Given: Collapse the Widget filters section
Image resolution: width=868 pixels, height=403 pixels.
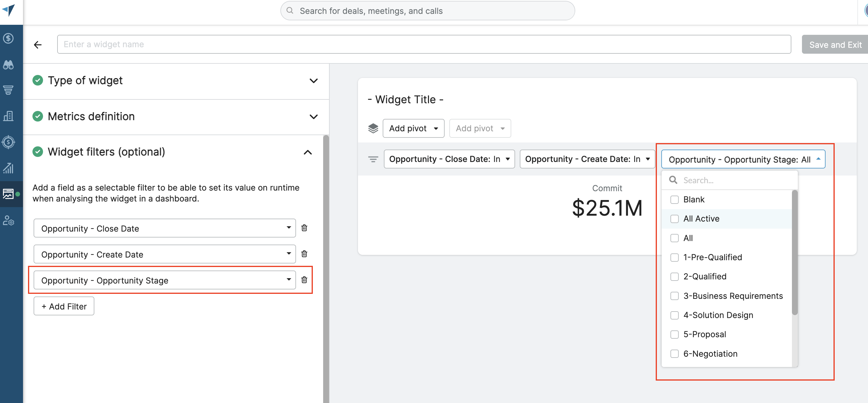Looking at the screenshot, I should [x=308, y=153].
